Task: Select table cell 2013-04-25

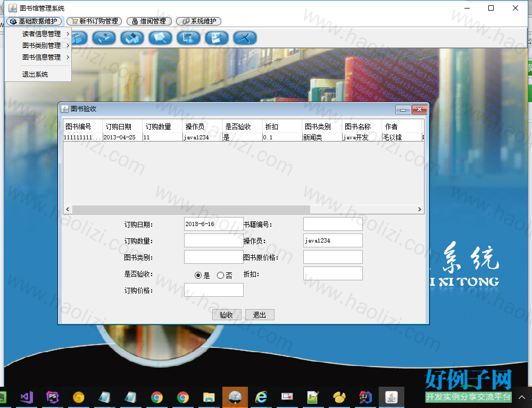Action: click(122, 137)
